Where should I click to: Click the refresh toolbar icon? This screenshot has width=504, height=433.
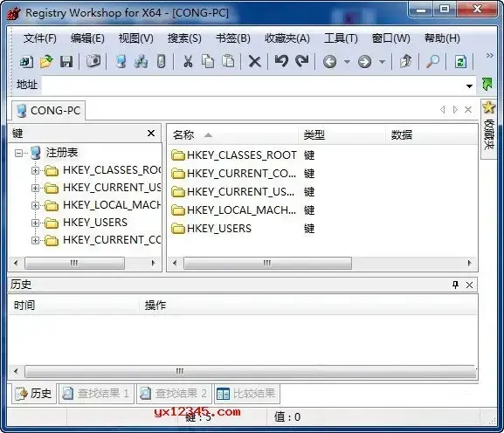(x=460, y=61)
